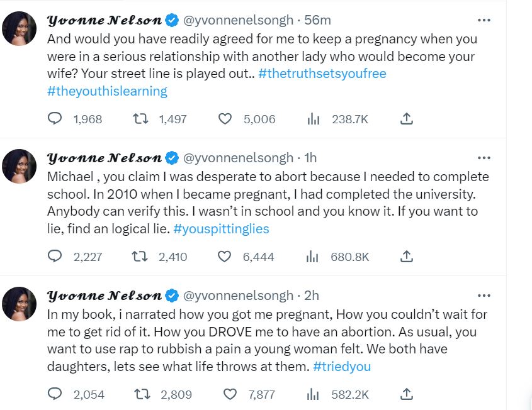This screenshot has width=532, height=410.
Task: Open more options on the 1h tweet
Action: pos(484,158)
